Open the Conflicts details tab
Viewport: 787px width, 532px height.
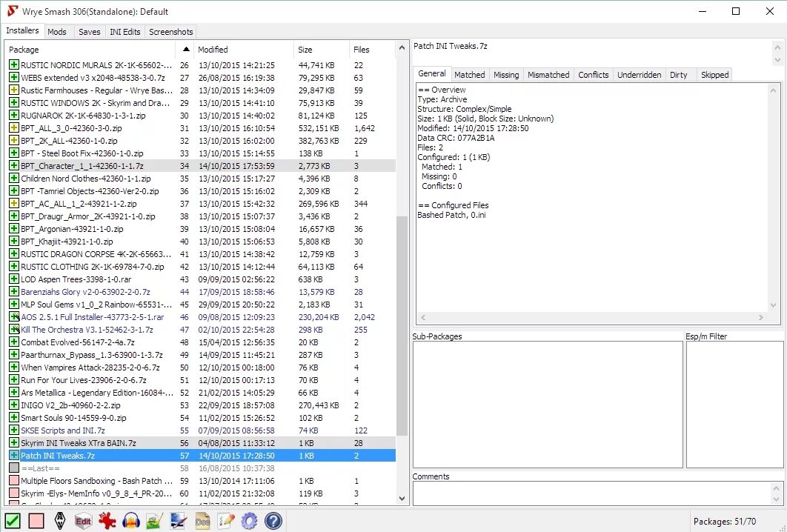[x=594, y=75]
